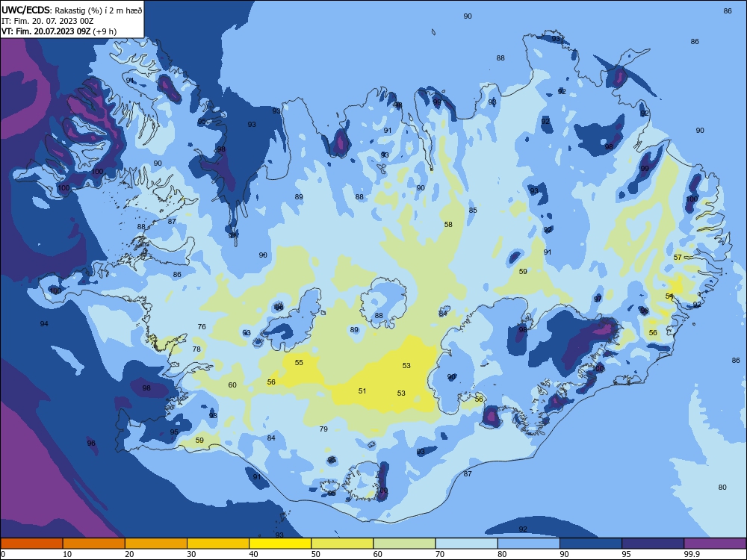Click the '79' humidity value on the map
Viewport: 747px width, 560px height.
(x=323, y=429)
